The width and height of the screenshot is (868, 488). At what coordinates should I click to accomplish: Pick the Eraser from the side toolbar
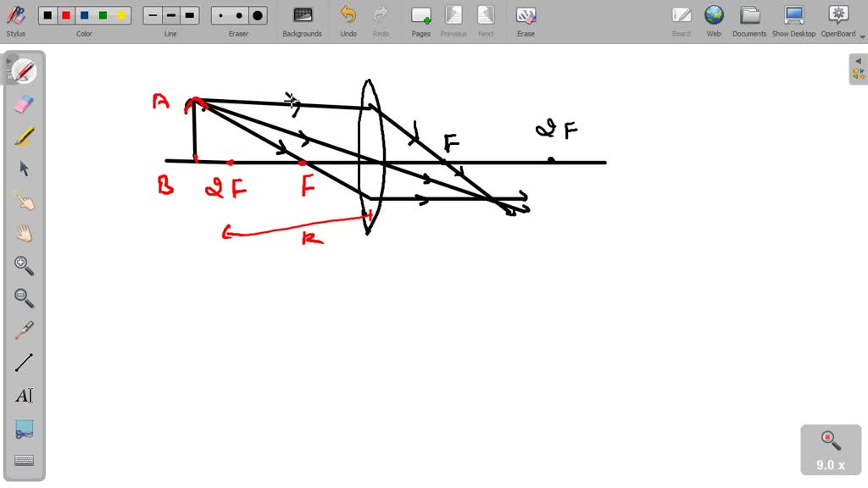pos(23,104)
